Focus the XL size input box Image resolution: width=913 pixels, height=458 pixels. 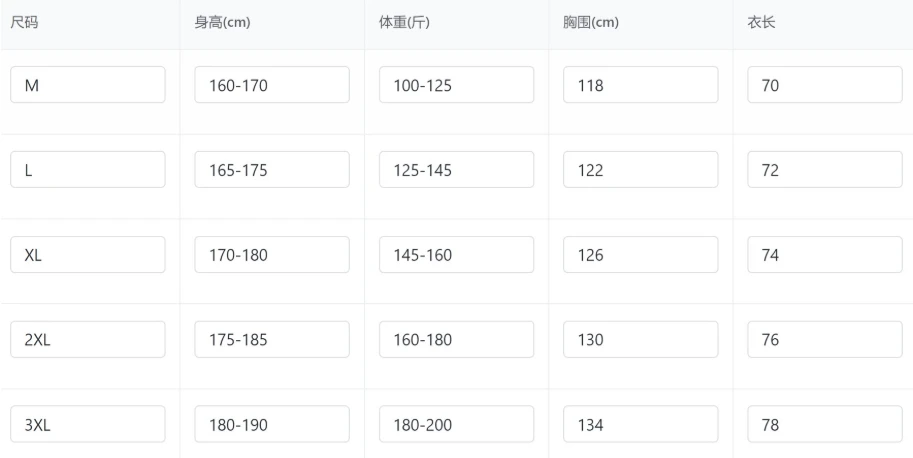point(88,255)
